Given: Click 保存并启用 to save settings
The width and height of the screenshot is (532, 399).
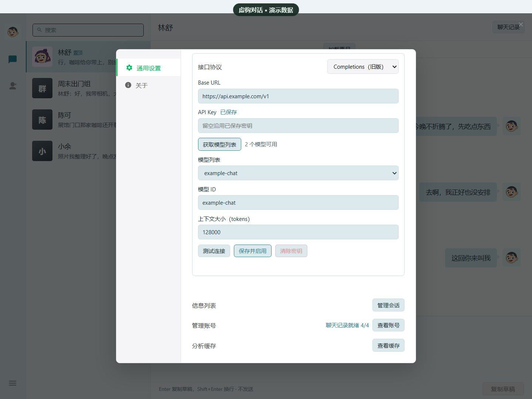Looking at the screenshot, I should [253, 251].
